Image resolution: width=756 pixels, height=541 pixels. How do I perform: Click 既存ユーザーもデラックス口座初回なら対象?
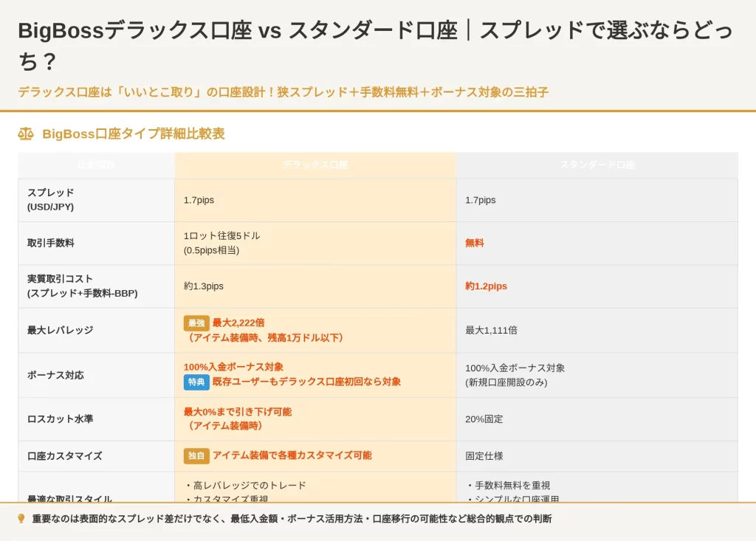pyautogui.click(x=306, y=382)
